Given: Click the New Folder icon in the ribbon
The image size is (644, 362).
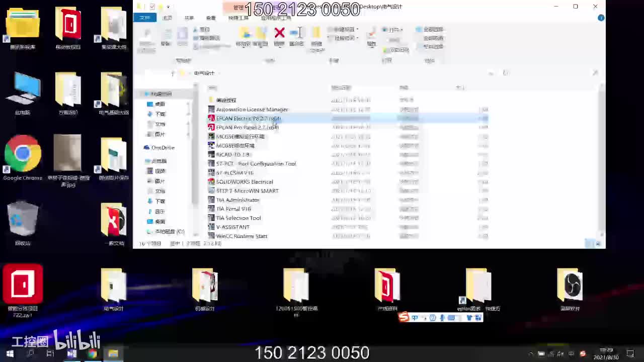Looking at the screenshot, I should point(316,34).
